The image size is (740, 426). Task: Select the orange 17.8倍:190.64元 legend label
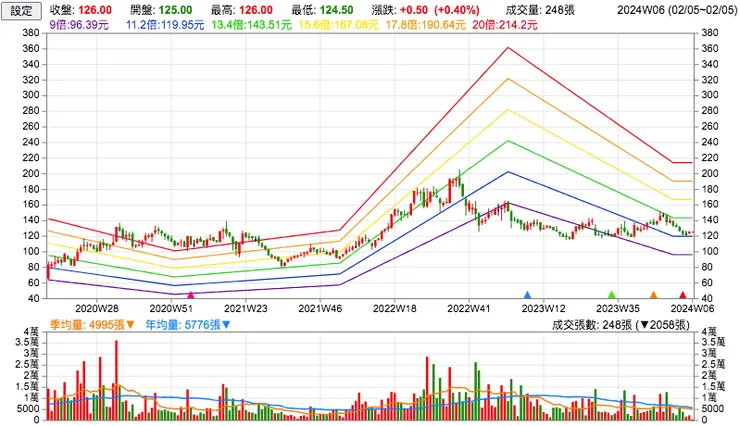[425, 25]
